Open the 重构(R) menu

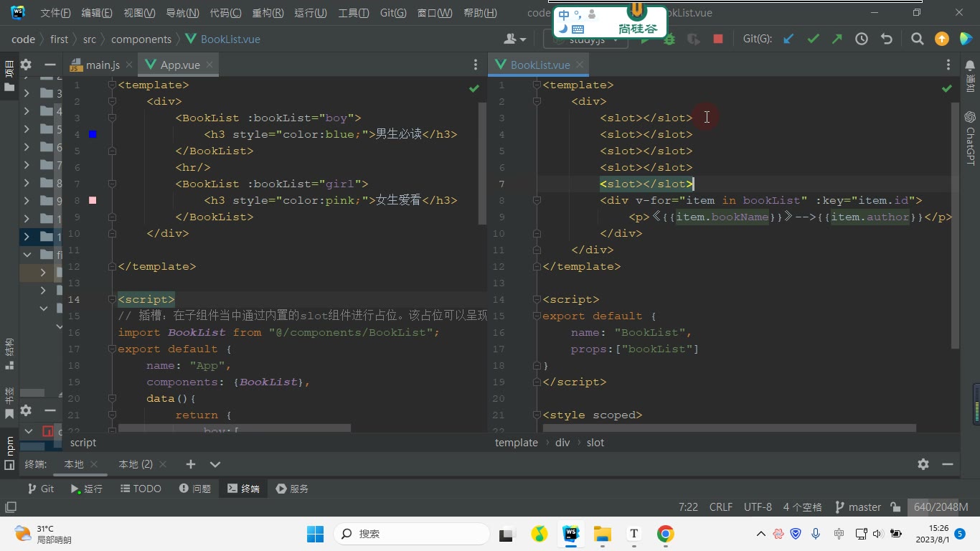268,13
